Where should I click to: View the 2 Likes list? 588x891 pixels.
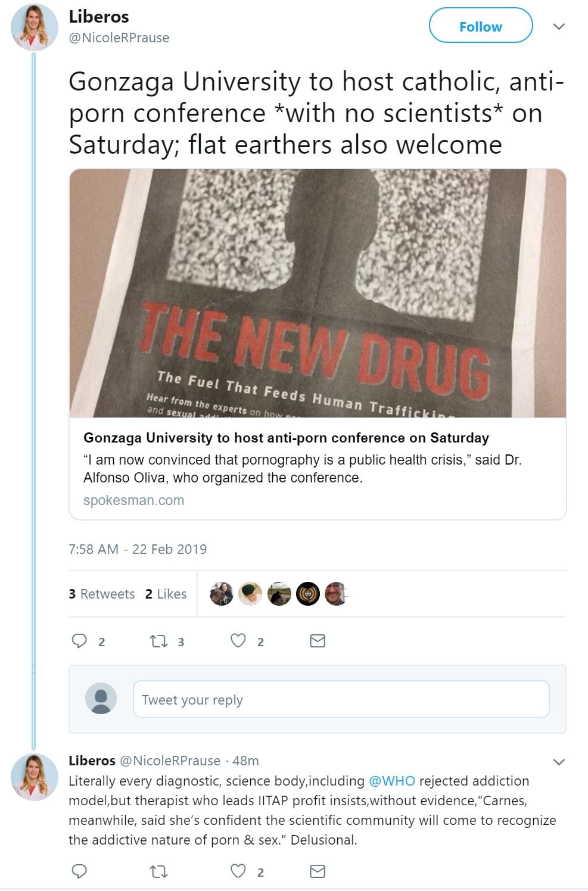click(x=166, y=594)
